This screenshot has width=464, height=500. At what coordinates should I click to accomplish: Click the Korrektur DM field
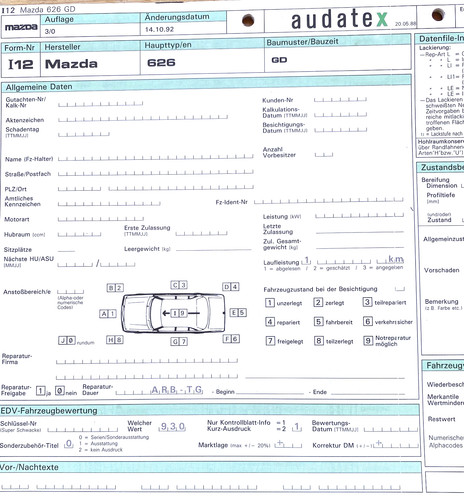tap(396, 444)
